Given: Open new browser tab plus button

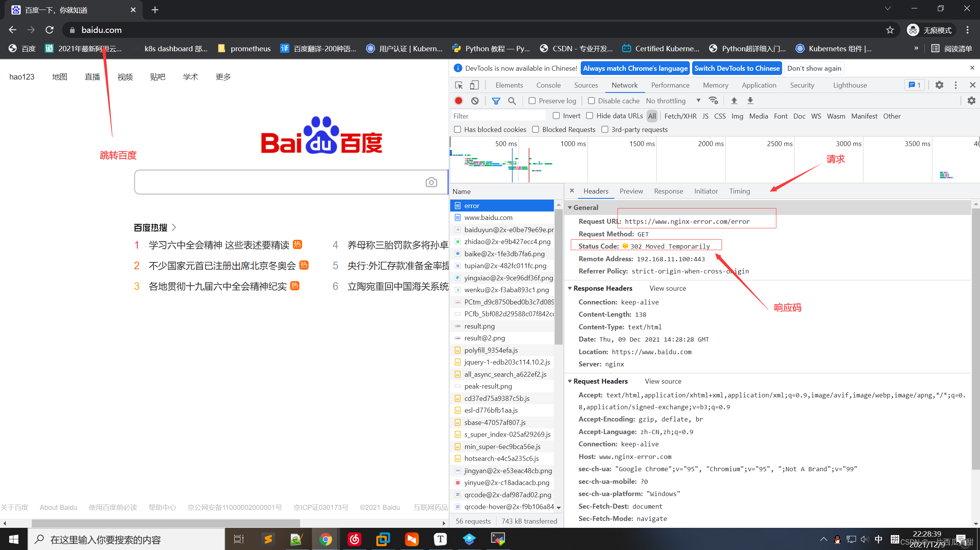Looking at the screenshot, I should coord(155,10).
